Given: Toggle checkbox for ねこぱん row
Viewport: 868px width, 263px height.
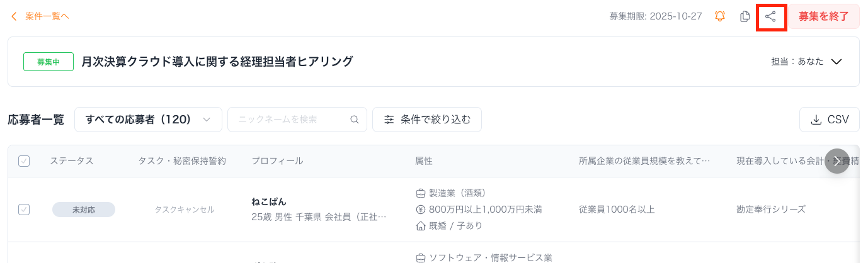Looking at the screenshot, I should (x=24, y=210).
